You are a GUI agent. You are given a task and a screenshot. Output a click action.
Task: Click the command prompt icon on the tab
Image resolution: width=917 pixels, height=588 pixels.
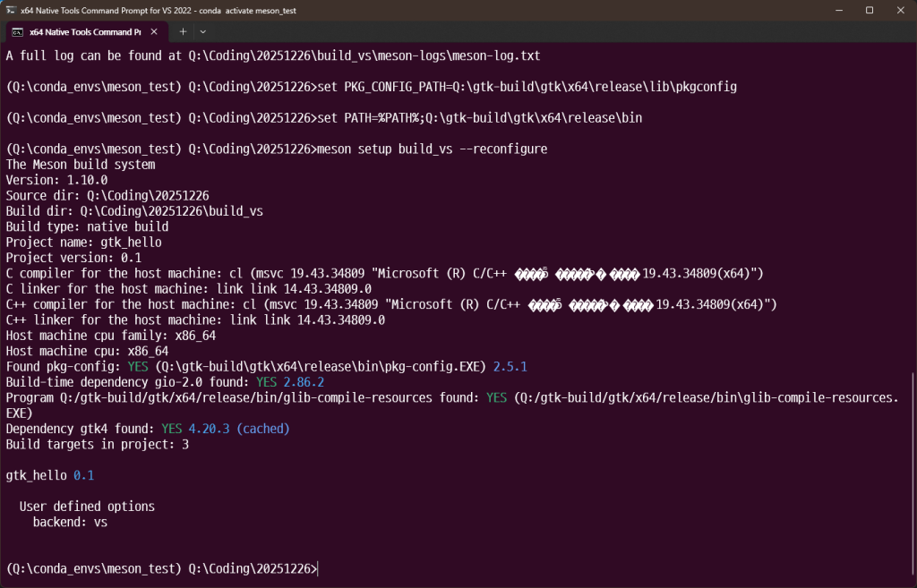pyautogui.click(x=17, y=31)
